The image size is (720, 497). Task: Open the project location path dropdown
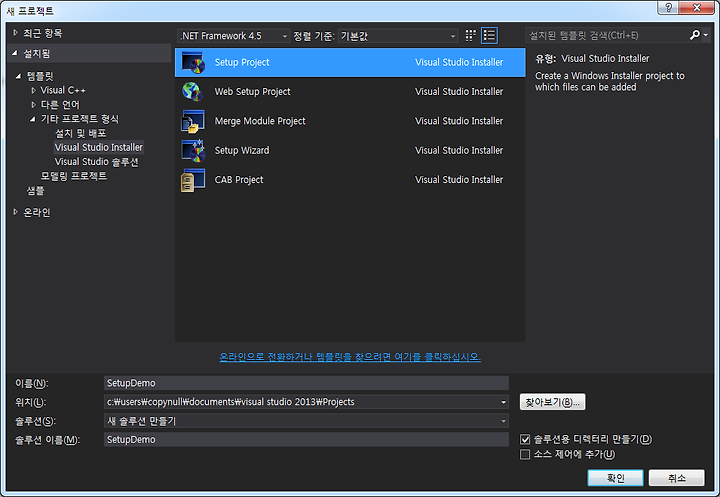[503, 402]
